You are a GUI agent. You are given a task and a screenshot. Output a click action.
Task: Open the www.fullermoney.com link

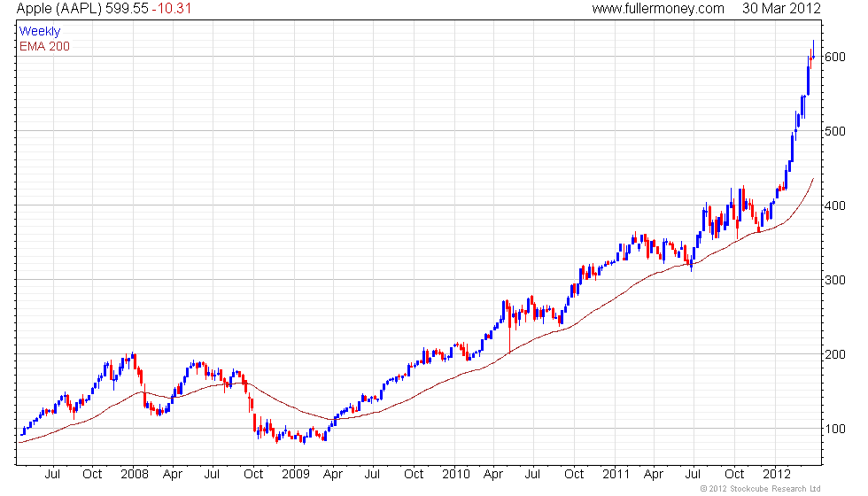tap(658, 8)
